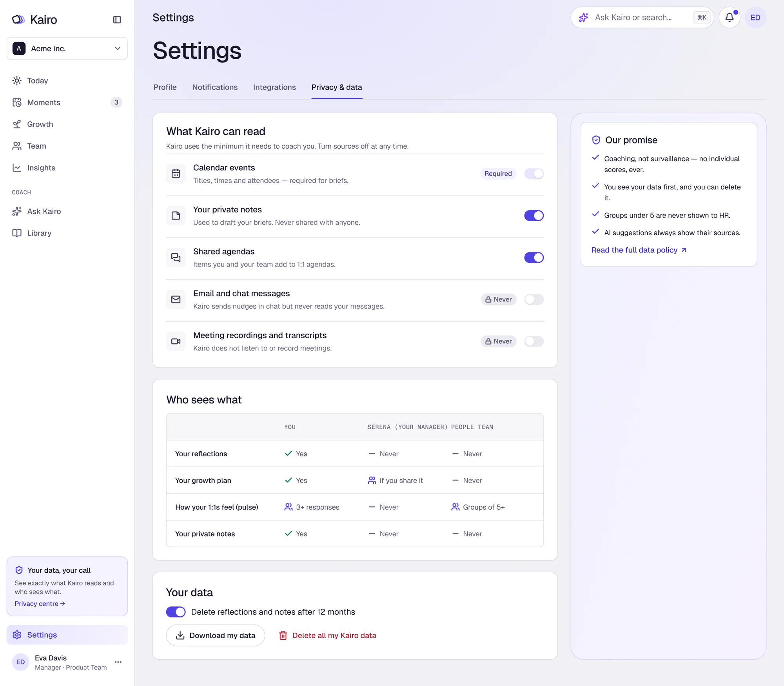The height and width of the screenshot is (686, 784).
Task: Open the notifications bell
Action: point(729,18)
